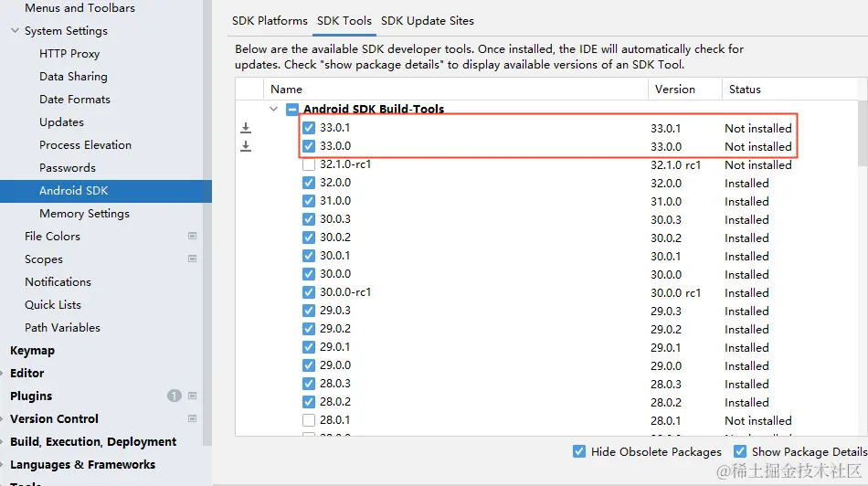Open Date Formats settings
This screenshot has height=486, width=868.
pos(75,99)
